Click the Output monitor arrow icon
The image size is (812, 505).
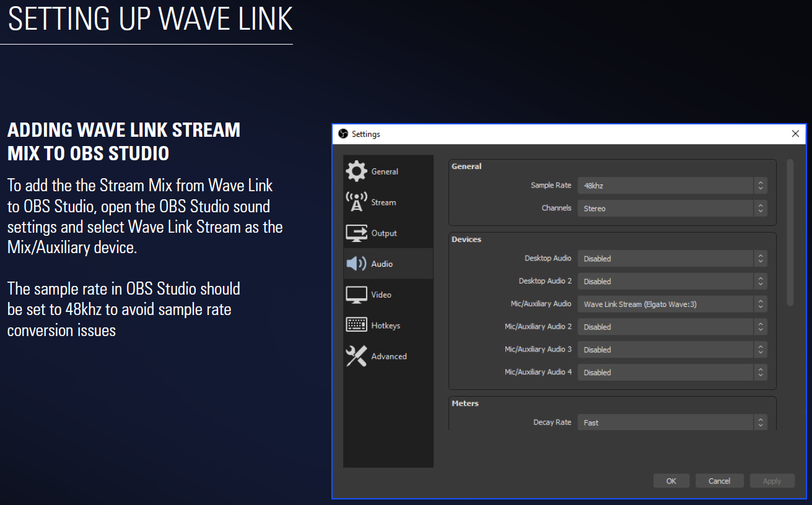coord(356,233)
